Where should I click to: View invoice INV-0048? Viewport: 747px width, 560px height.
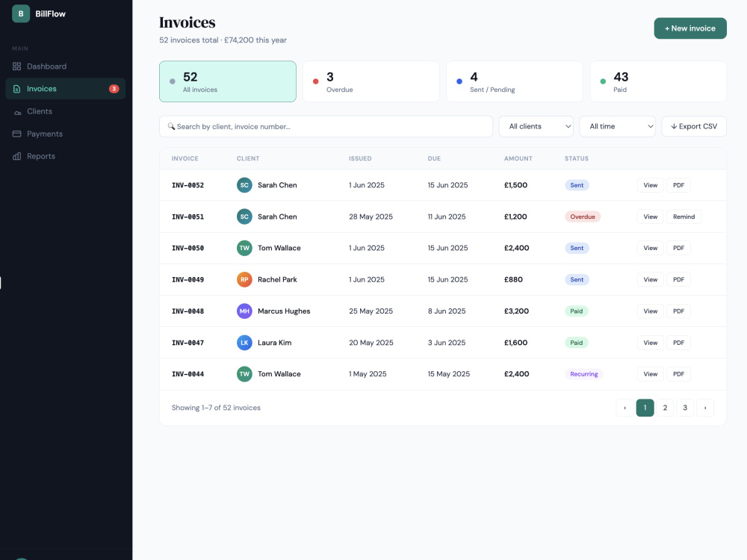(x=651, y=311)
